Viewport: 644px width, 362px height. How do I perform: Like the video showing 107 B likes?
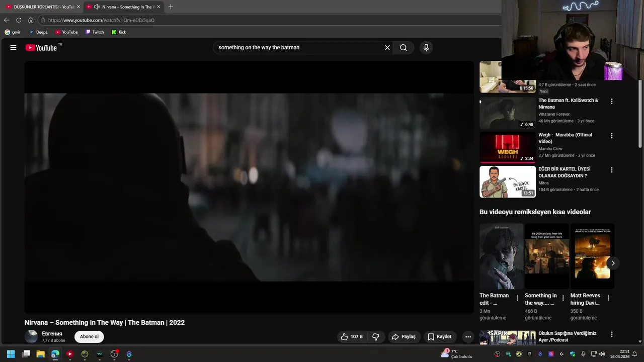(352, 336)
